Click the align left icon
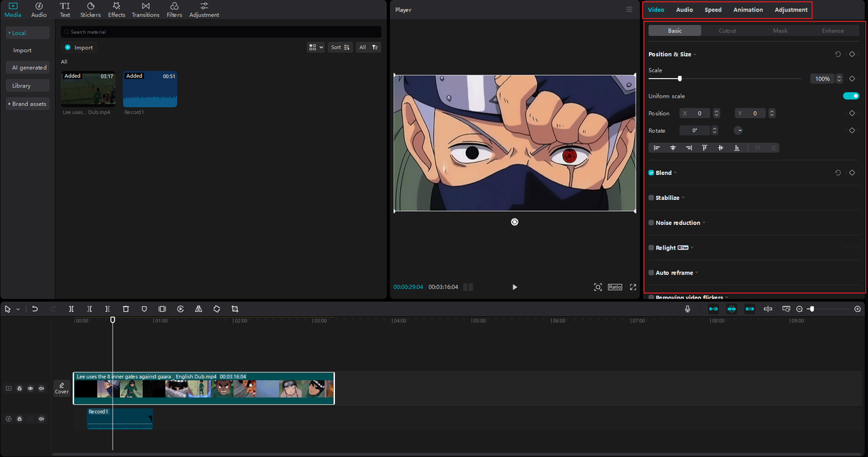The width and height of the screenshot is (868, 457). click(x=656, y=147)
